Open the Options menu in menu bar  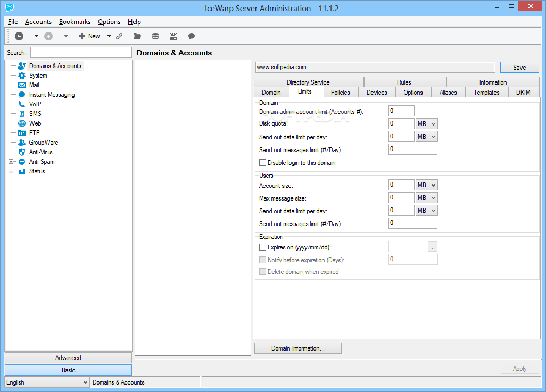coord(109,22)
